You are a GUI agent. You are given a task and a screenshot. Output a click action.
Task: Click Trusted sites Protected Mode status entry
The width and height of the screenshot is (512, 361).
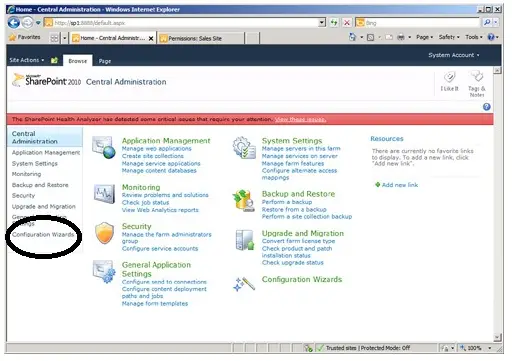coord(368,348)
